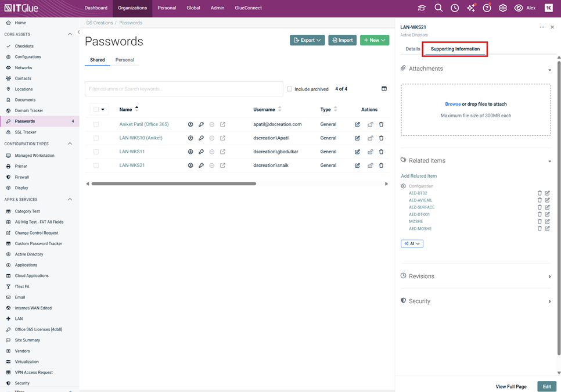Open the AI dropdown under related items
The height and width of the screenshot is (392, 561).
pos(412,243)
